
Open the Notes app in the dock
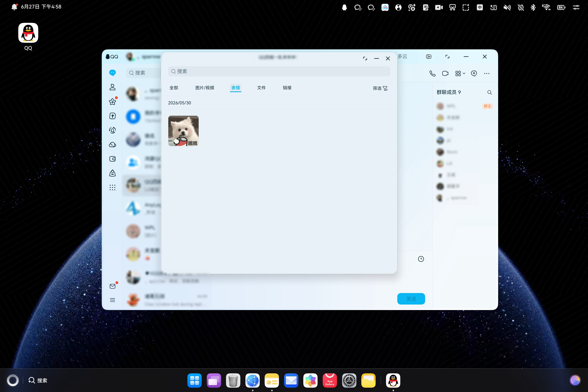point(272,381)
